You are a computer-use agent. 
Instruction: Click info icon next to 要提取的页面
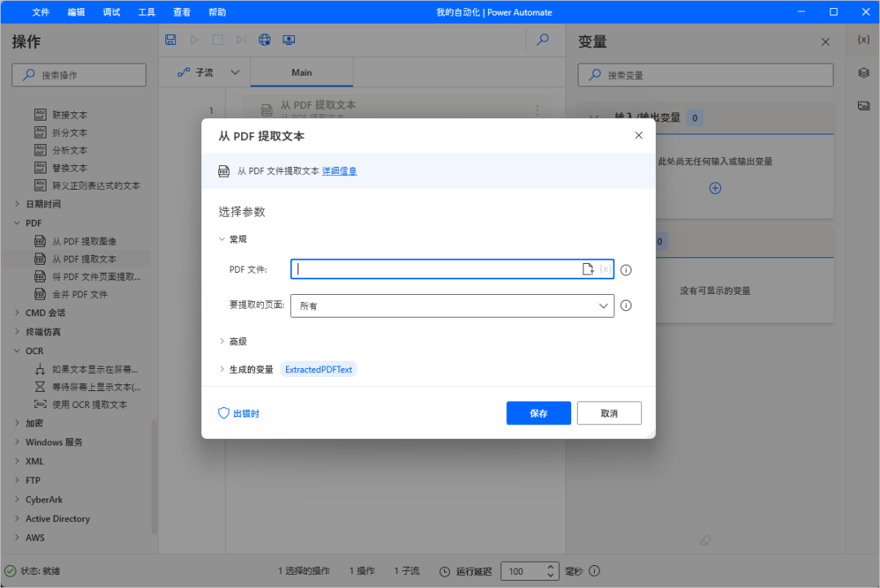tap(627, 305)
